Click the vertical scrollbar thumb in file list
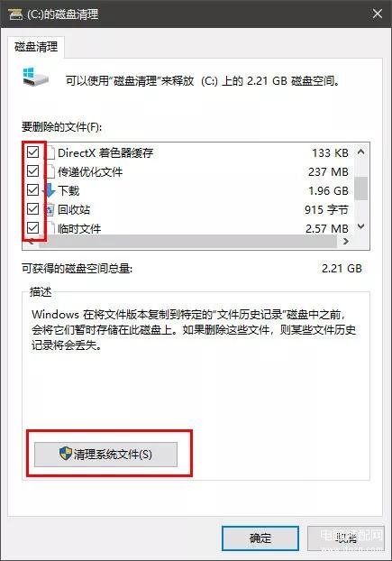Image resolution: width=392 pixels, height=561 pixels. [361, 189]
